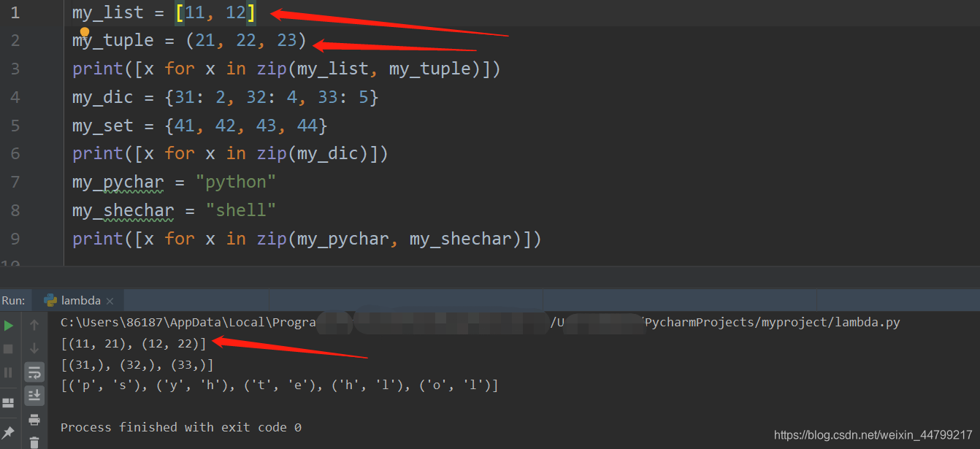Click the Stop process square icon
Screen dimensions: 980x449
9,349
